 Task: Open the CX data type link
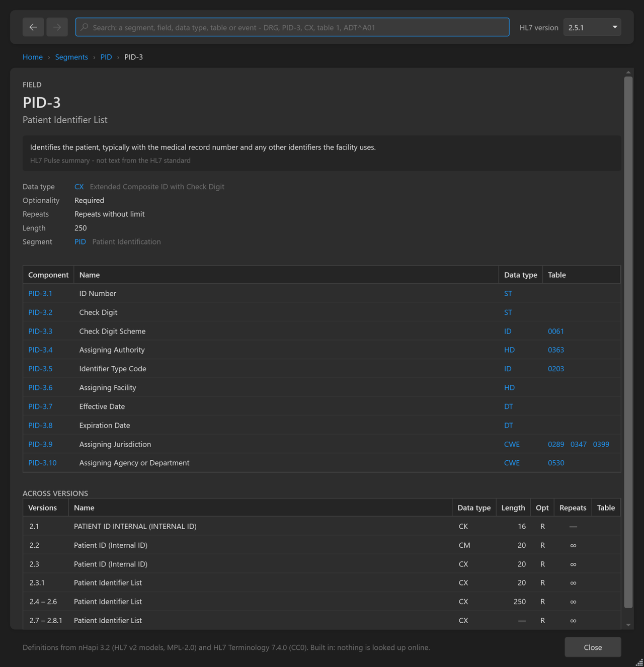(x=79, y=187)
